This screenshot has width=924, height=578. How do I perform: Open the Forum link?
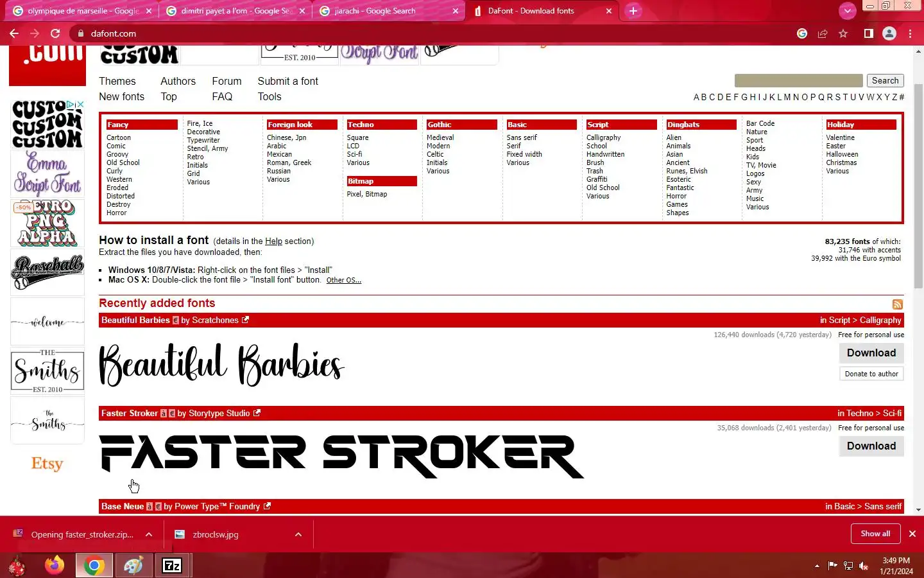pyautogui.click(x=227, y=81)
